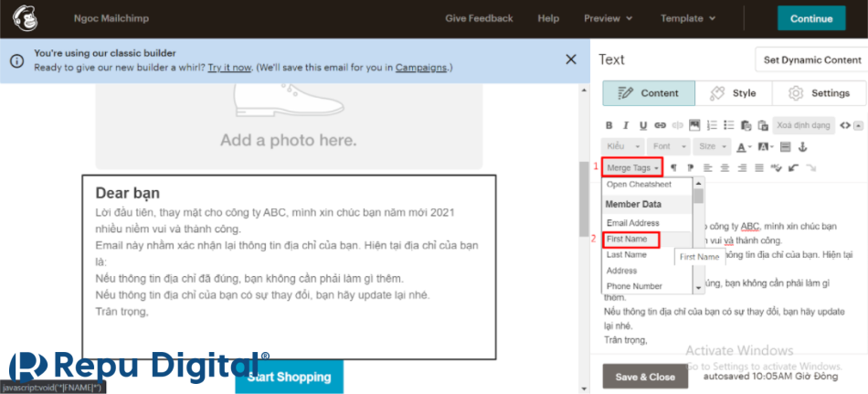This screenshot has height=394, width=868.
Task: Switch to the Settings tab
Action: [819, 93]
